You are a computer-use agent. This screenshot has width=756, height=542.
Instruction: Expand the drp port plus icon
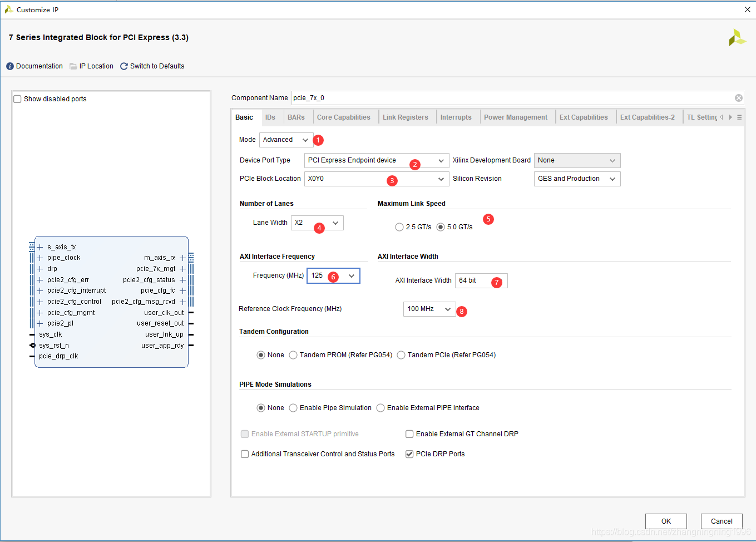click(39, 269)
